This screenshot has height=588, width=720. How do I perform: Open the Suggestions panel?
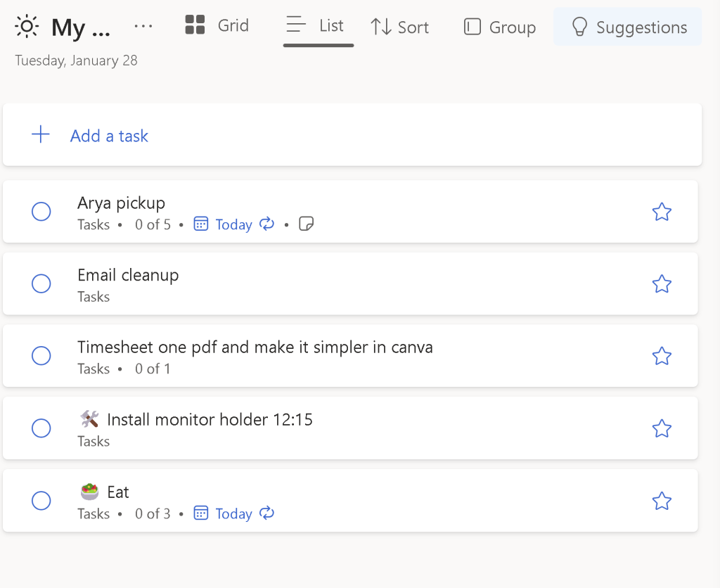pyautogui.click(x=628, y=27)
